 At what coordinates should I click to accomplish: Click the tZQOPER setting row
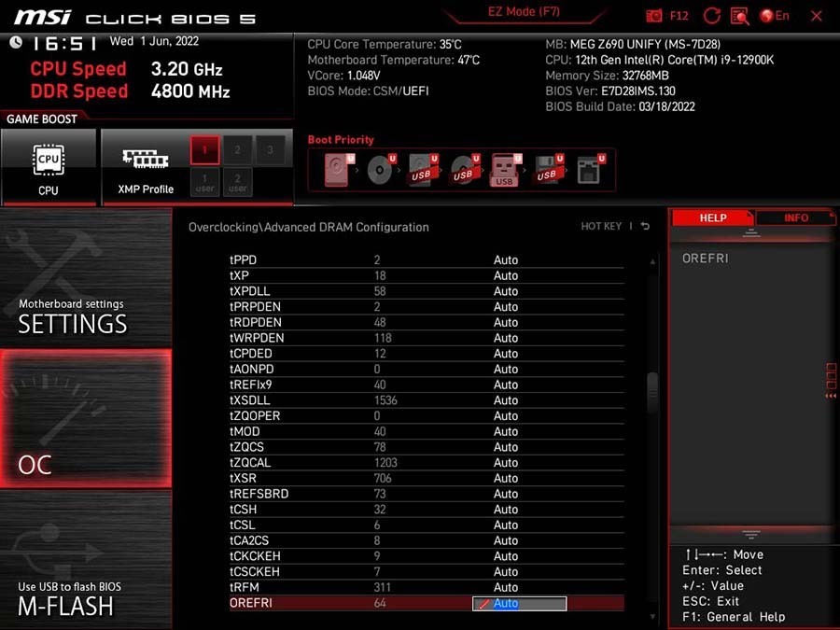[x=427, y=415]
